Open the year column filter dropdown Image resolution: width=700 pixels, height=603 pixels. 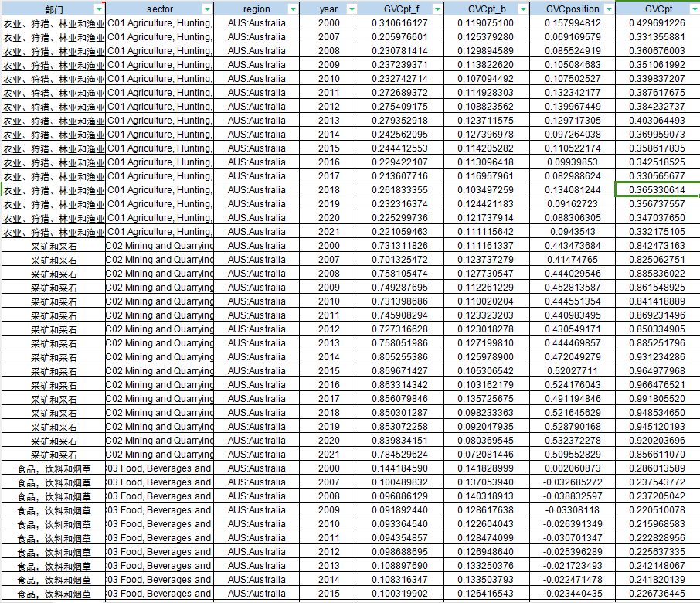[x=352, y=9]
